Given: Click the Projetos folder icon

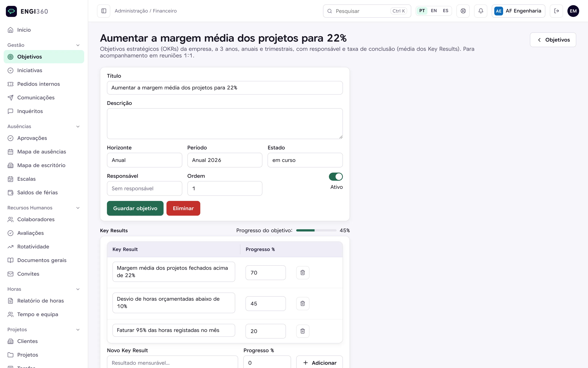Looking at the screenshot, I should [10, 355].
